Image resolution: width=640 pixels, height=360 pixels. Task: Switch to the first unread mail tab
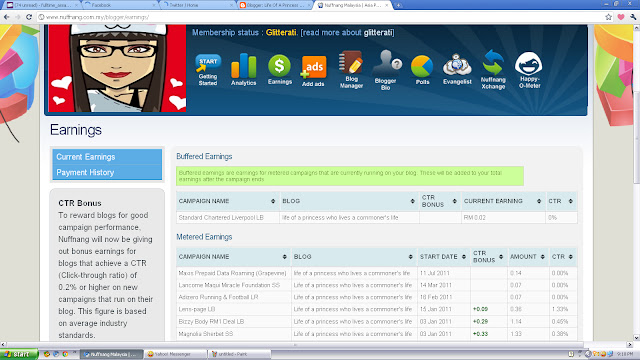coord(41,5)
